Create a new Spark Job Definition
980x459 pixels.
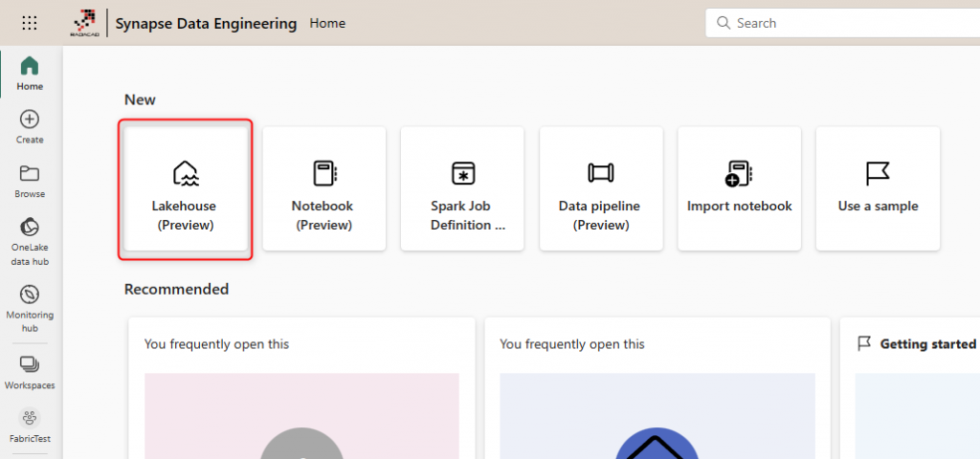point(462,189)
